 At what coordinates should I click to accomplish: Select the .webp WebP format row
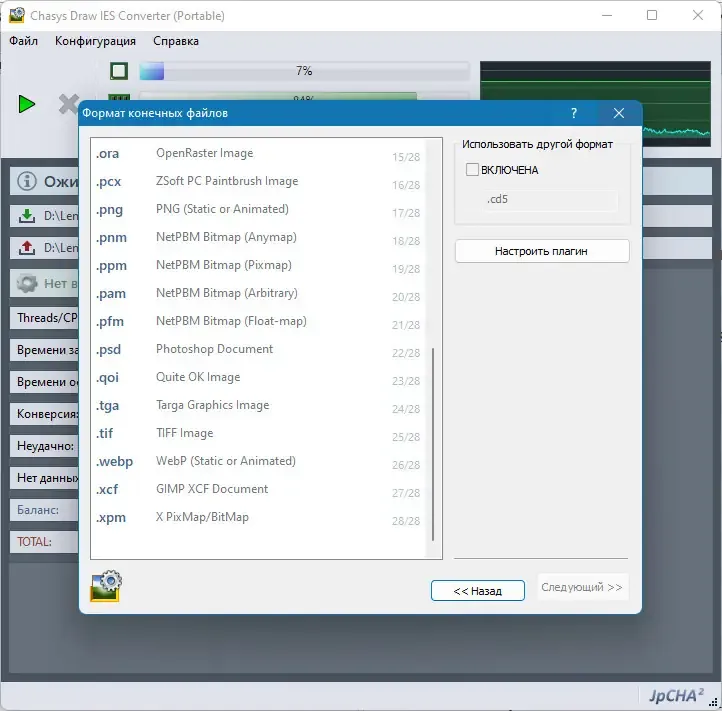[258, 461]
